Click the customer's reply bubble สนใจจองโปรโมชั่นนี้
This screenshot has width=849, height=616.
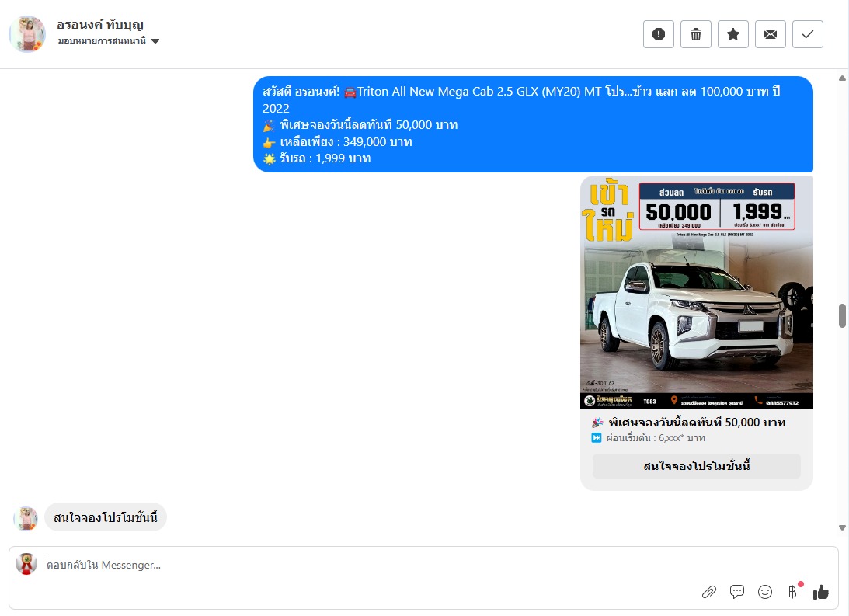[x=106, y=517]
